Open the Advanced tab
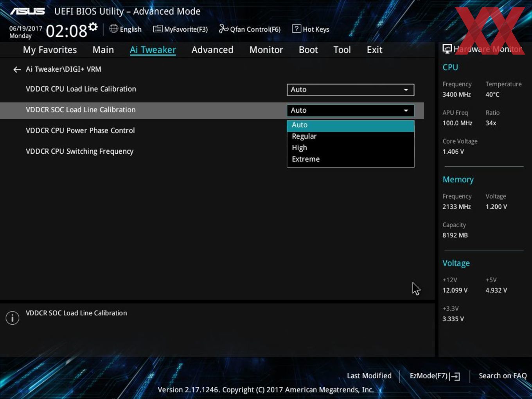 [212, 50]
